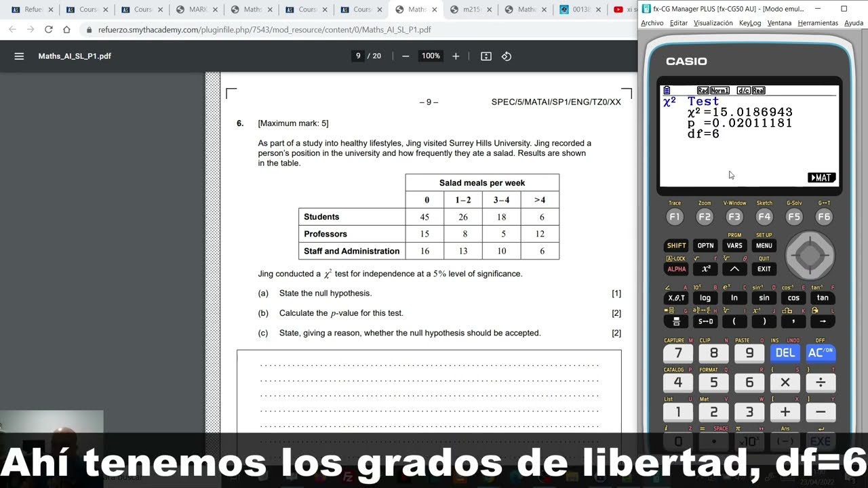Click the open parenthesis key

tap(734, 321)
